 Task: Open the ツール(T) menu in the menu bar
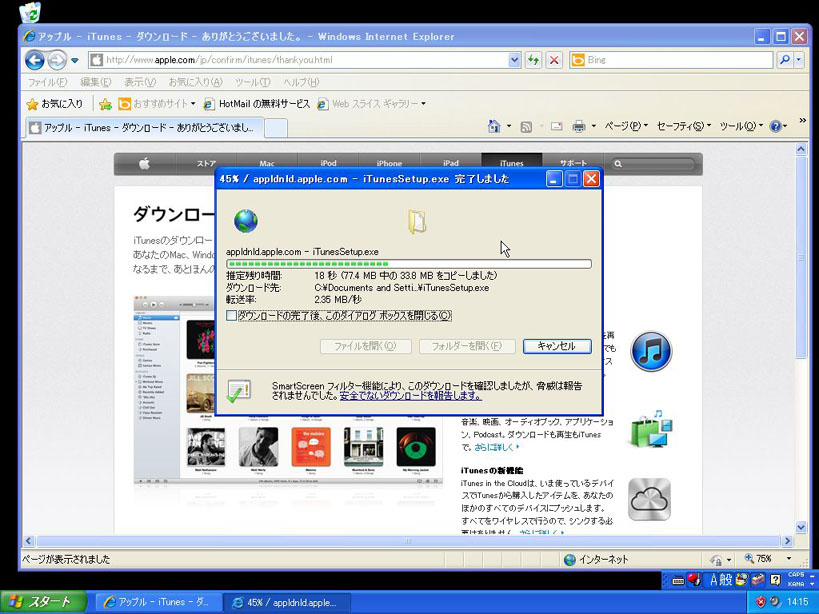click(x=253, y=82)
